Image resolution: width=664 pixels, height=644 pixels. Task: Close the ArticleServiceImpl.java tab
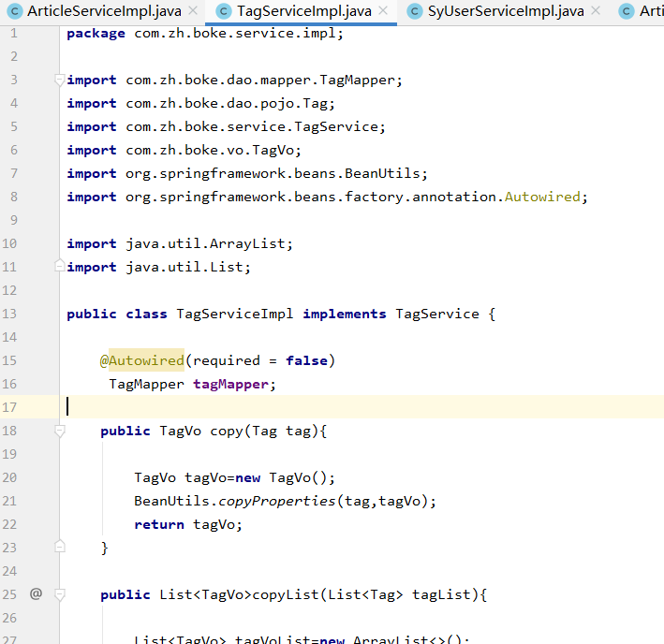[x=193, y=10]
